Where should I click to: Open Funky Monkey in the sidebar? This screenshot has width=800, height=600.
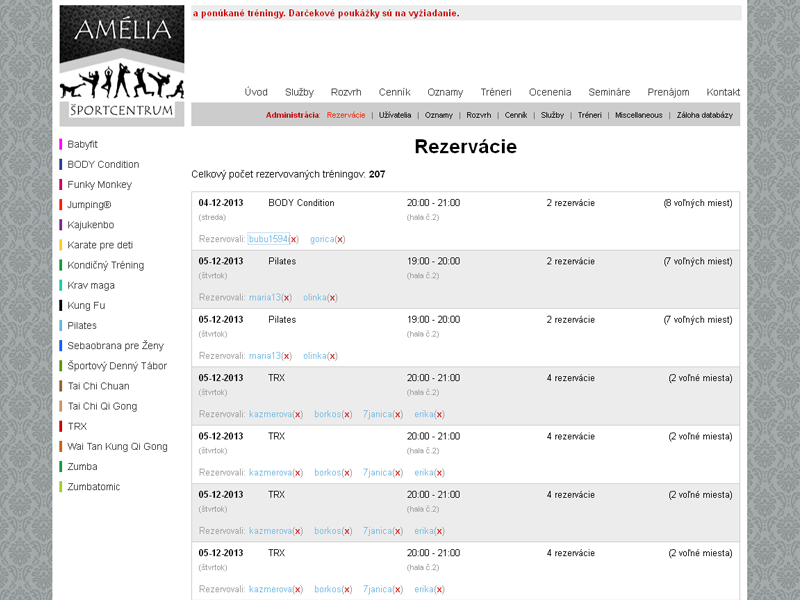tap(99, 185)
